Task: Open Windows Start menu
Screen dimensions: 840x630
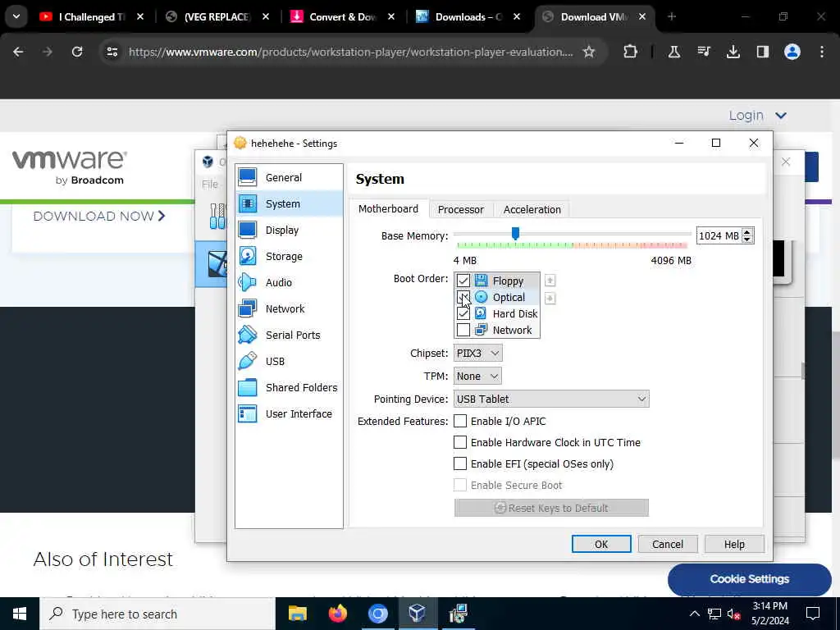Action: point(20,614)
